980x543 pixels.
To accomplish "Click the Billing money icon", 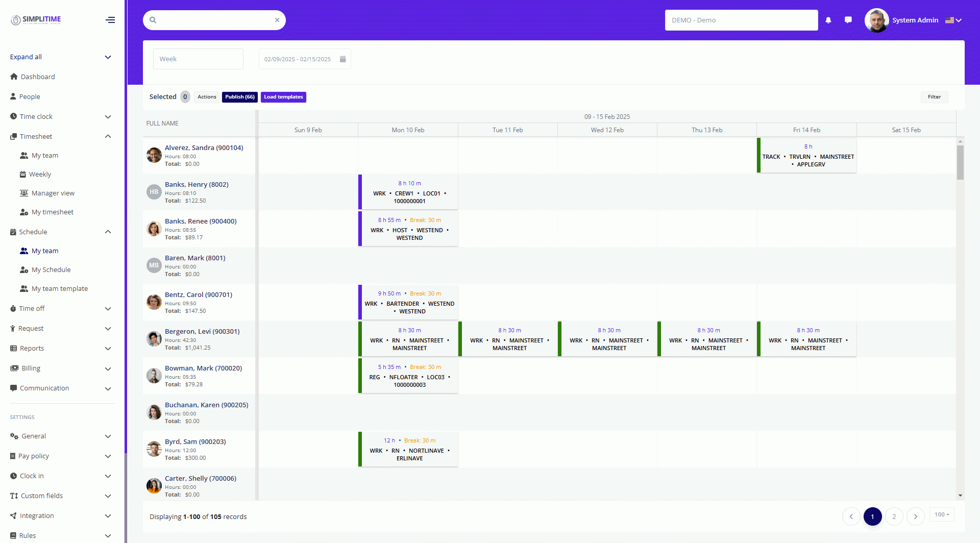I will click(14, 368).
